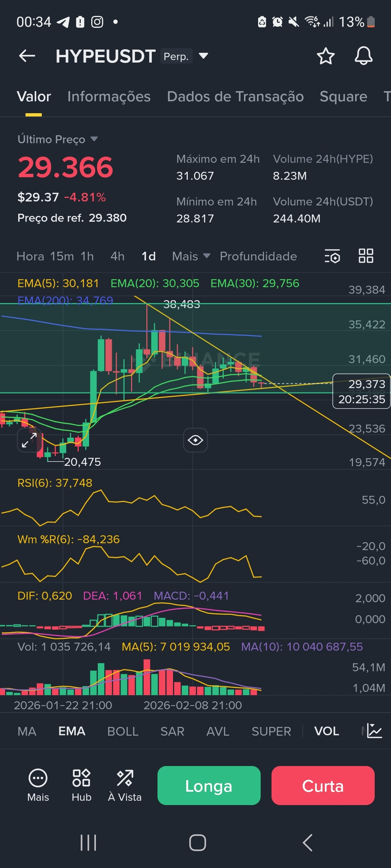Tap the last price 29.366
391x868 pixels.
(66, 167)
